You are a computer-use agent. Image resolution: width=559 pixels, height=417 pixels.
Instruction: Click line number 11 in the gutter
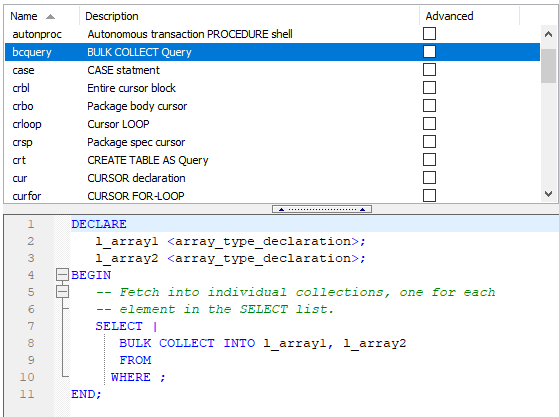pos(27,394)
